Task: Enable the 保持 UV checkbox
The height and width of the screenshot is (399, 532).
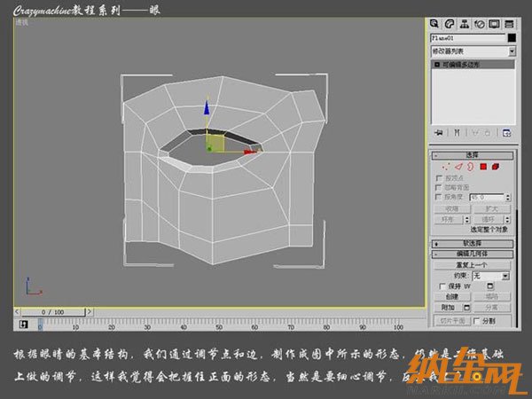Action: (x=442, y=286)
